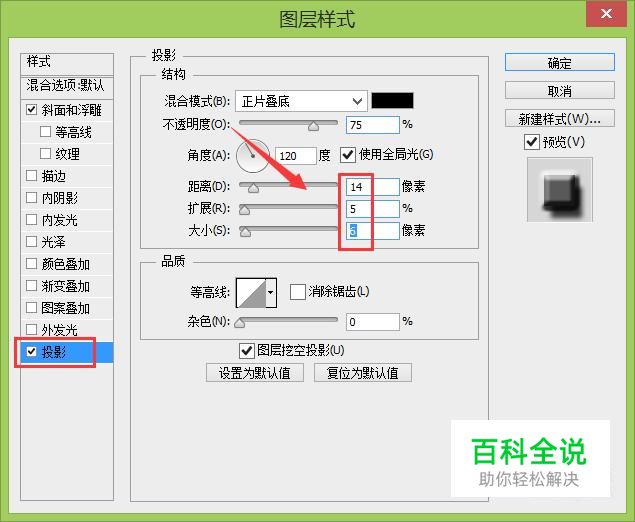Click 新建样式(W)... button
The image size is (635, 522).
click(x=560, y=119)
